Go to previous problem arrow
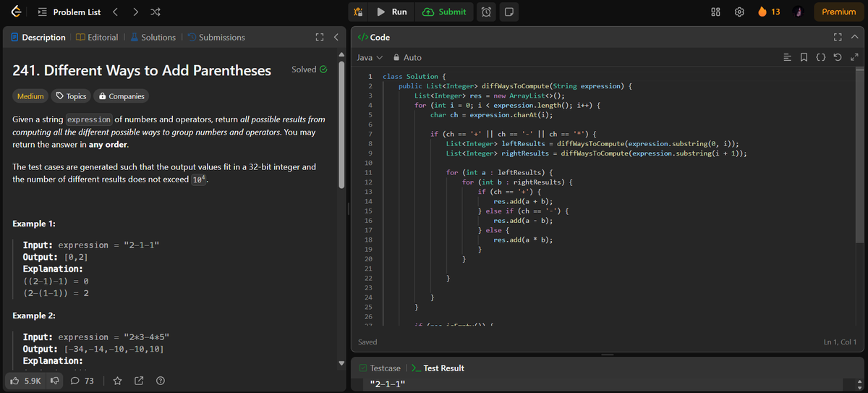868x393 pixels. point(116,12)
